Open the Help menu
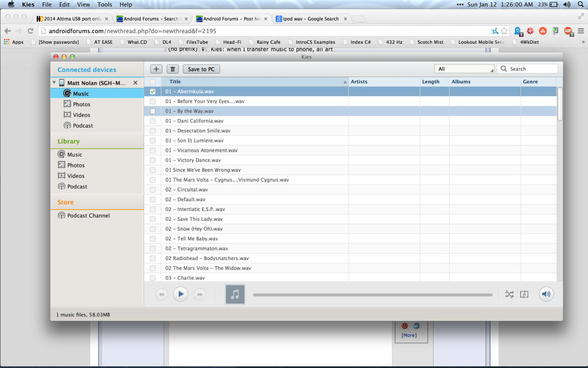The width and height of the screenshot is (588, 368). coord(126,5)
